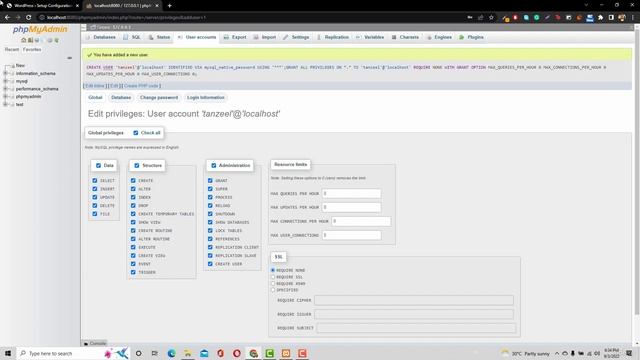Click the Windows Start button

[8, 353]
